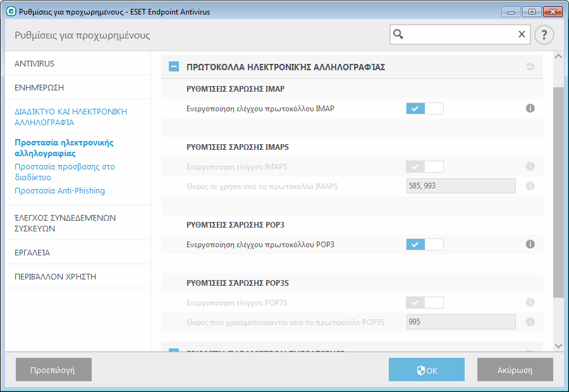Show info for IMAP protocol checking
569x392 pixels.
click(x=530, y=108)
